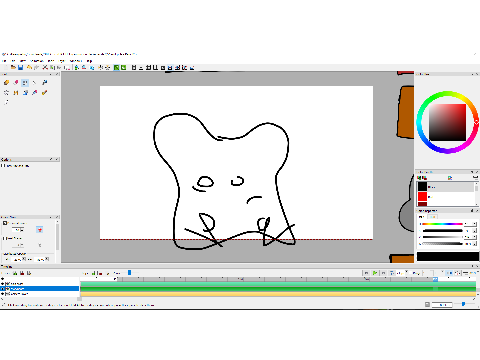Screen dimensions: 480x360
Task: Choose the Paint Bucket tool
Action: 25,93
